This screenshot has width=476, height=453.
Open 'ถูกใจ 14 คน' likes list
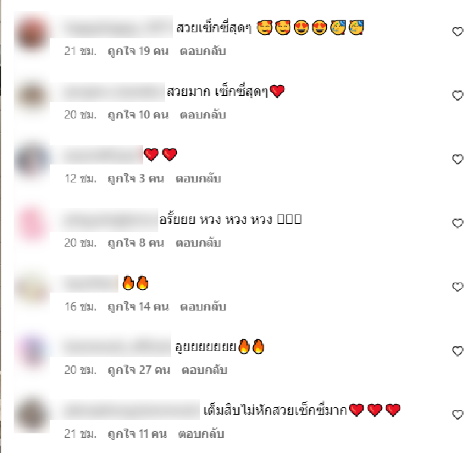139,307
